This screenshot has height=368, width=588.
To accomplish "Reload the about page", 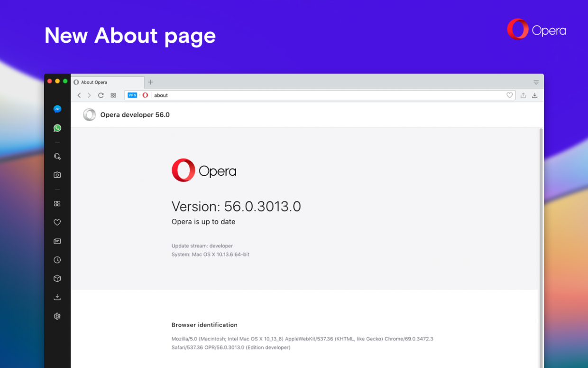I will [x=101, y=95].
